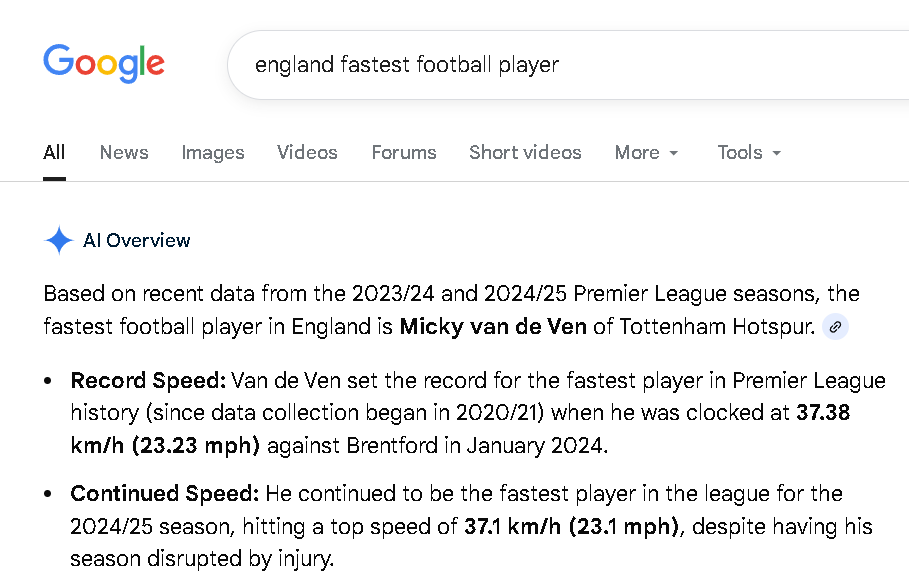Select the All results tab

[x=54, y=153]
